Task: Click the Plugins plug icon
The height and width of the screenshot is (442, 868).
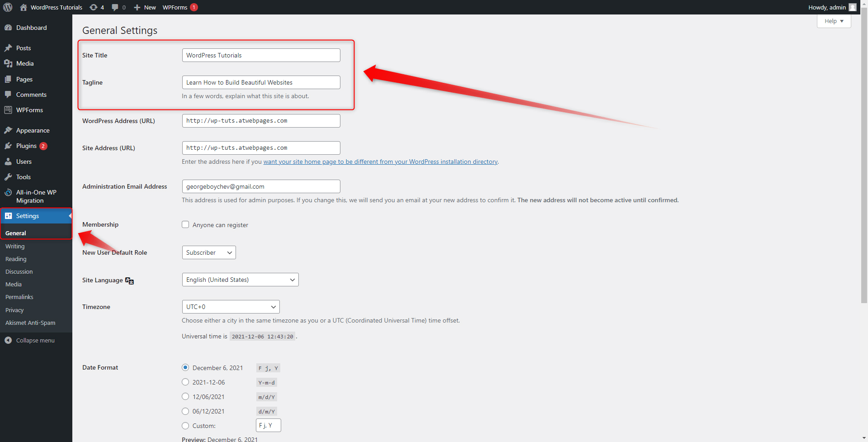Action: (8, 146)
